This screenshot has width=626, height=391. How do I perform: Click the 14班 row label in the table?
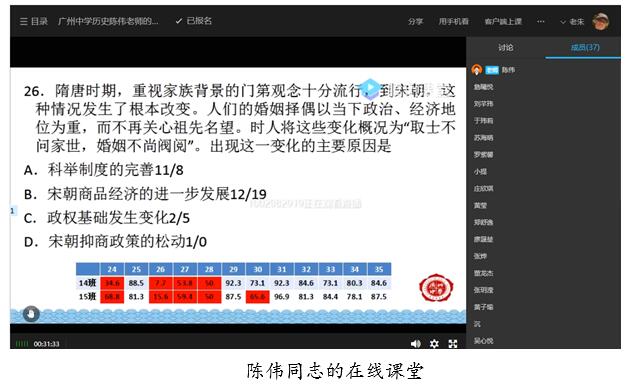coord(87,283)
